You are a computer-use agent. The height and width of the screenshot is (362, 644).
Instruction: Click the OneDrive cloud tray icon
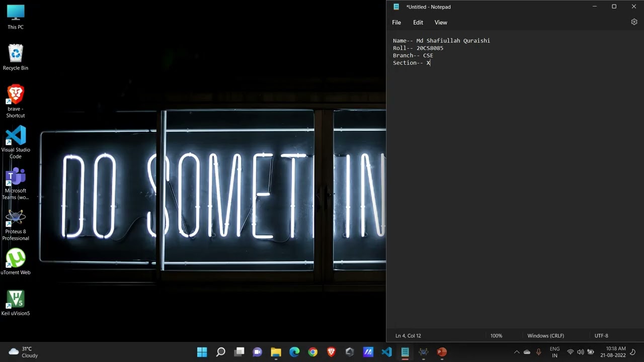pos(527,352)
